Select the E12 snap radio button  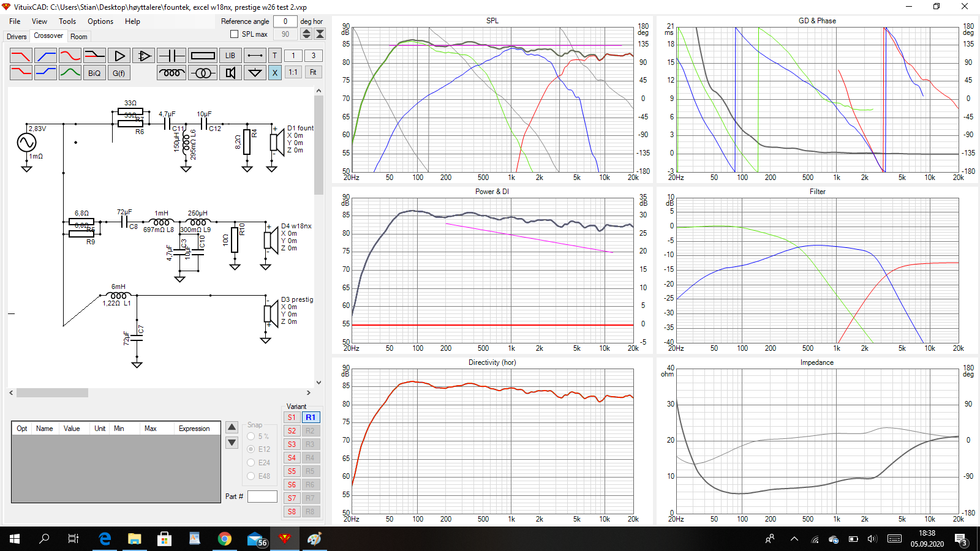pyautogui.click(x=251, y=449)
